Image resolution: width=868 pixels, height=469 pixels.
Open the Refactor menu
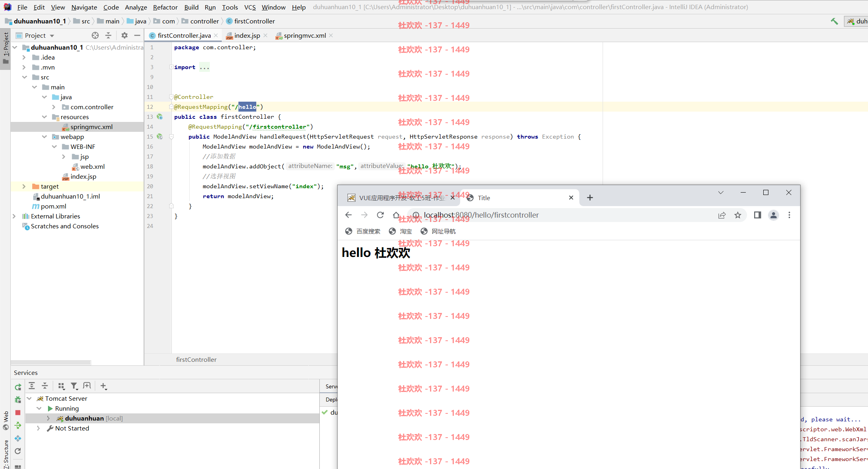[165, 7]
